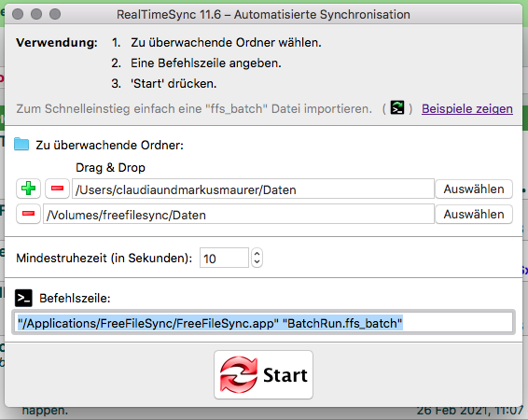Click Auswählen for the Users Daten folder

coord(474,189)
